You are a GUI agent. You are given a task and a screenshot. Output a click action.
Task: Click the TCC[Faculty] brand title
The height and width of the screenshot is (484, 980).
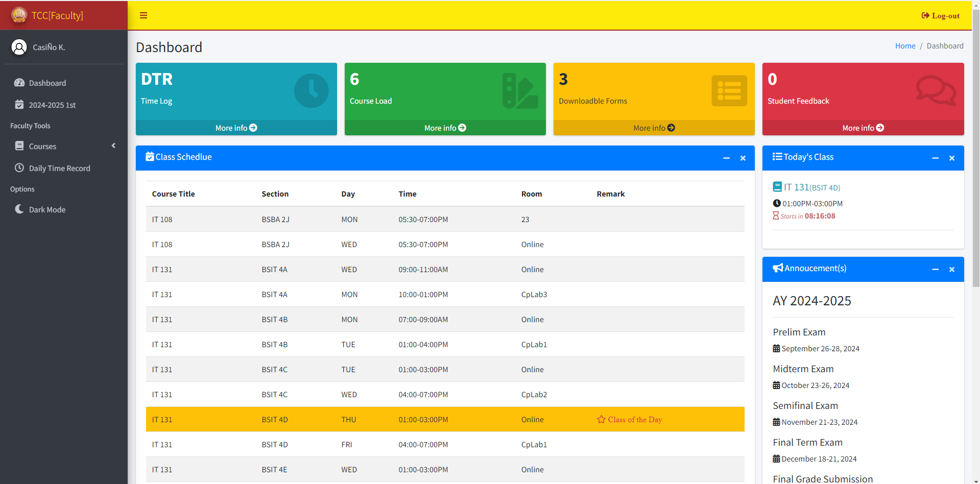coord(57,15)
